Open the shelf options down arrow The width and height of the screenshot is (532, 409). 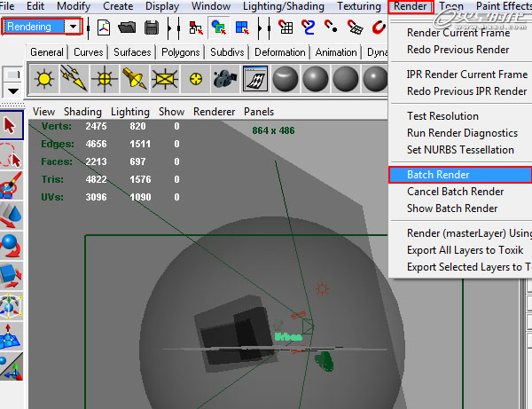pyautogui.click(x=13, y=91)
